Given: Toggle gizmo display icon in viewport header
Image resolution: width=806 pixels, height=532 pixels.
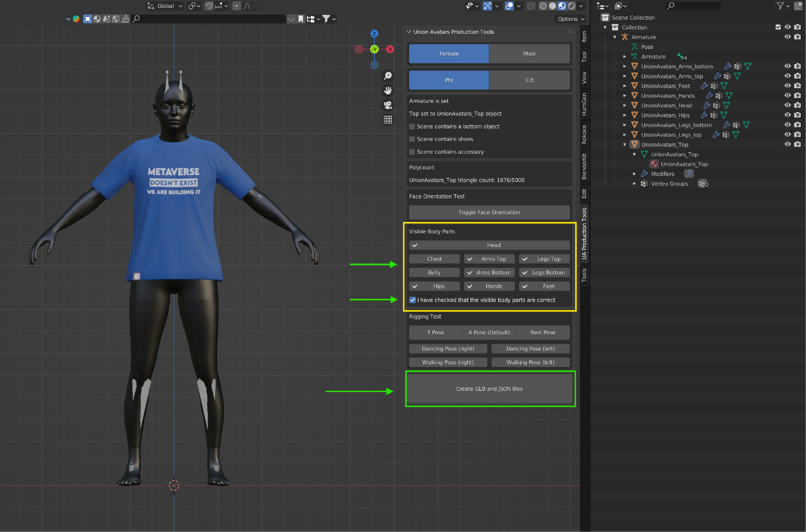Looking at the screenshot, I should pos(487,6).
